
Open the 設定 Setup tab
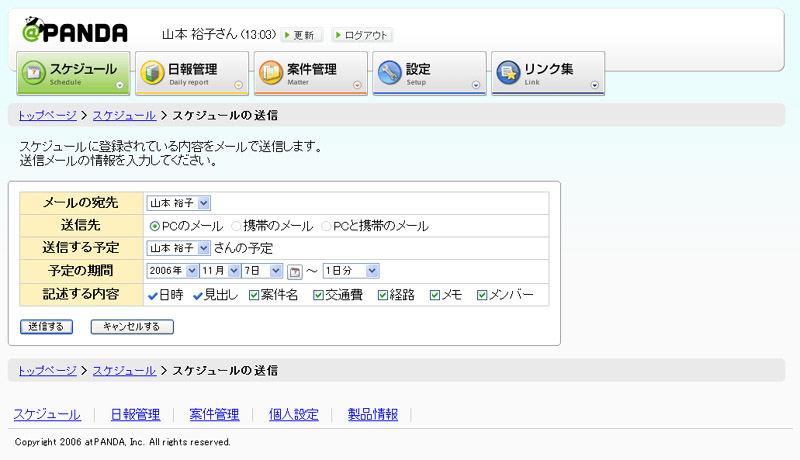[430, 73]
